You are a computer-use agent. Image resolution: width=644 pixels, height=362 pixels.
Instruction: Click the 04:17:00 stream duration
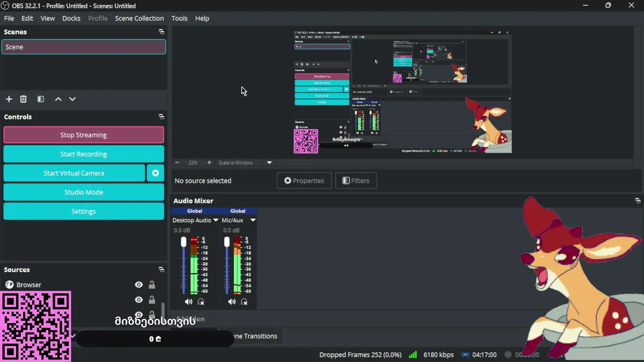[485, 354]
